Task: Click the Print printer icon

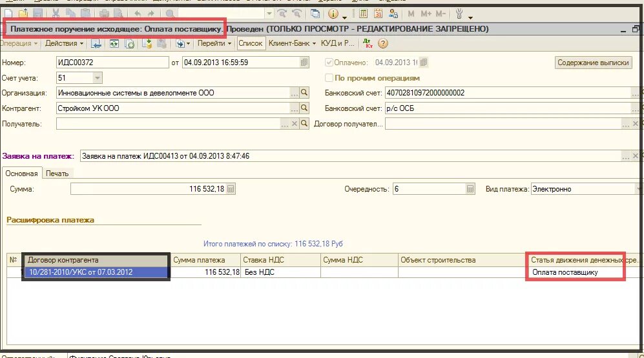Action: pos(105,14)
